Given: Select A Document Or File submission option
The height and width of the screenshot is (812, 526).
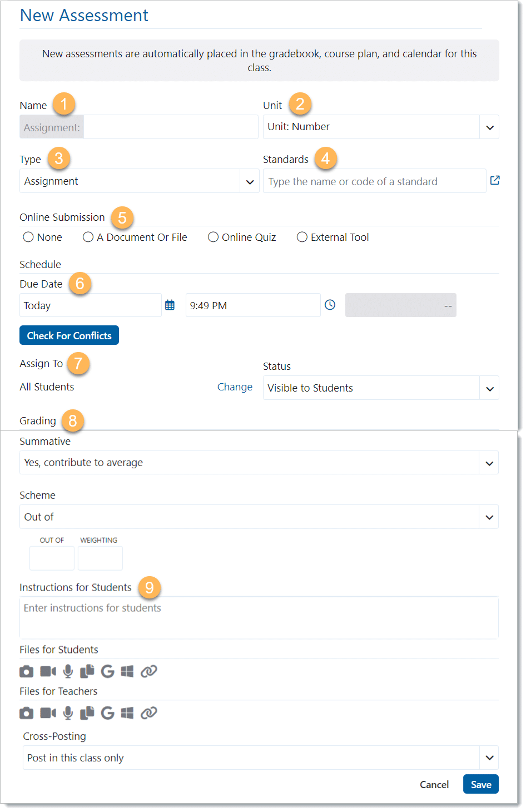Looking at the screenshot, I should (88, 237).
